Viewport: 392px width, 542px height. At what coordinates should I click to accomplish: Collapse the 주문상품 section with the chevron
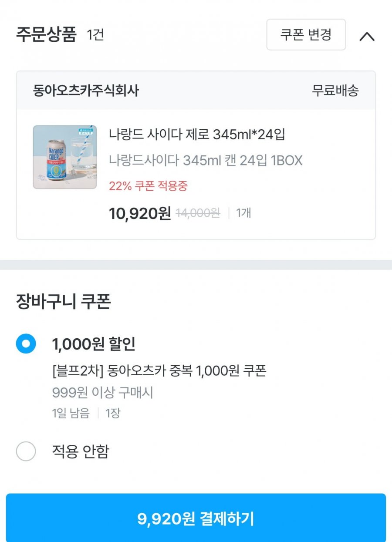coord(367,37)
